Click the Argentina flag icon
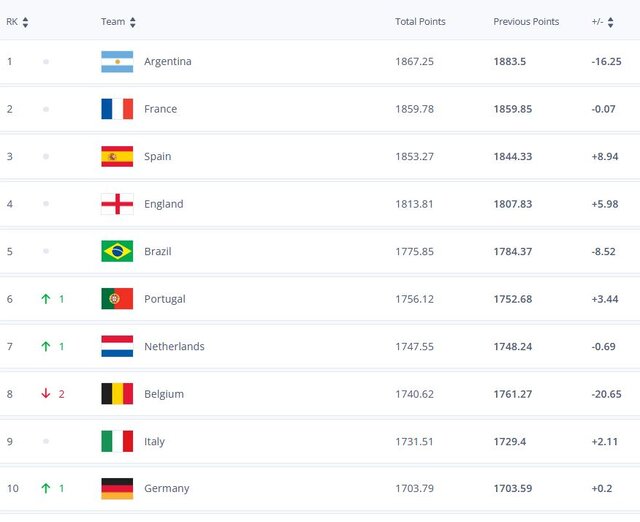The width and height of the screenshot is (640, 522). pyautogui.click(x=117, y=62)
